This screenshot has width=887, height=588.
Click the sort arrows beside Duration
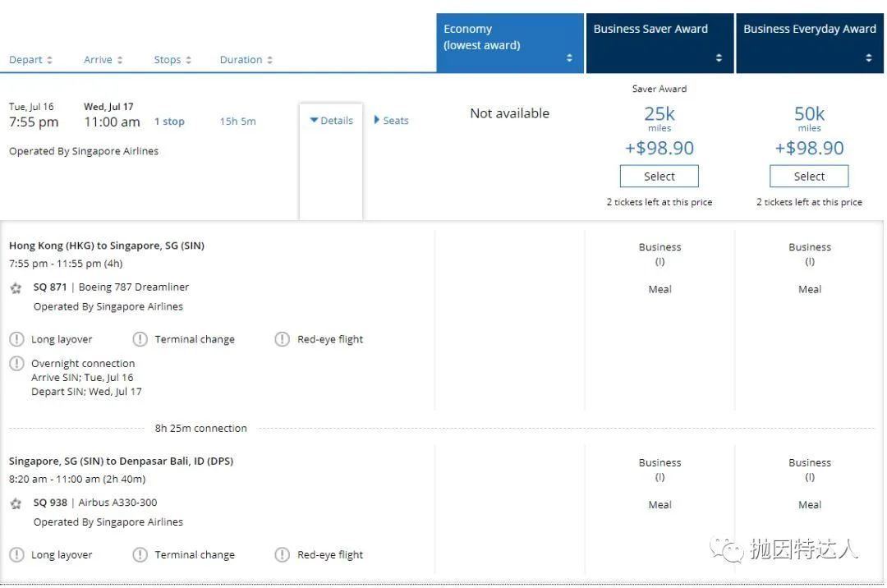point(270,60)
